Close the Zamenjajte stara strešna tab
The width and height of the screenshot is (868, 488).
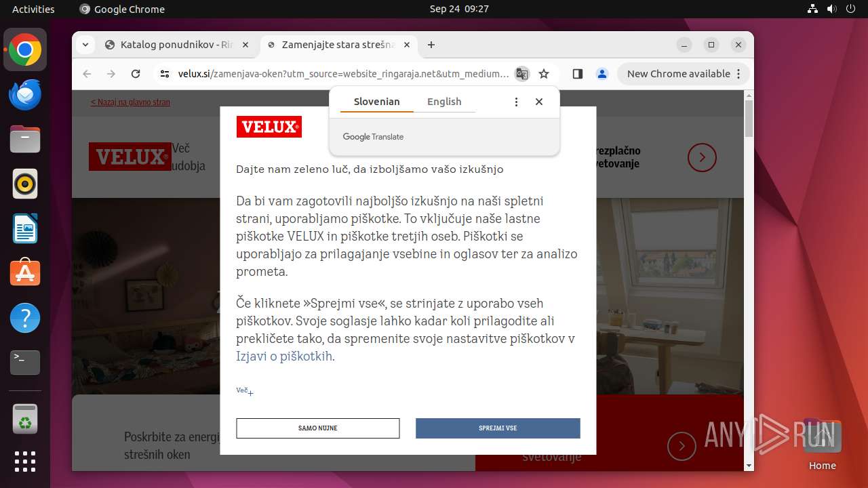pyautogui.click(x=407, y=45)
